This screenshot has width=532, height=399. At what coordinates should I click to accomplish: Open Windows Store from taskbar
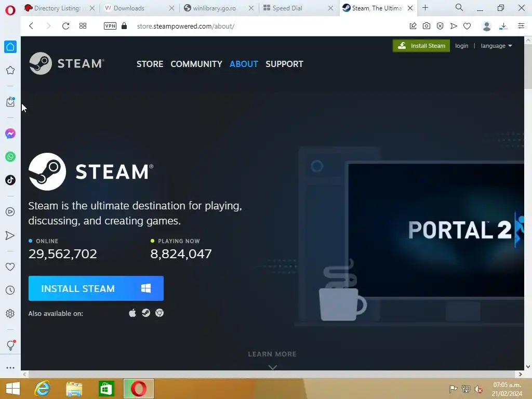(106, 389)
